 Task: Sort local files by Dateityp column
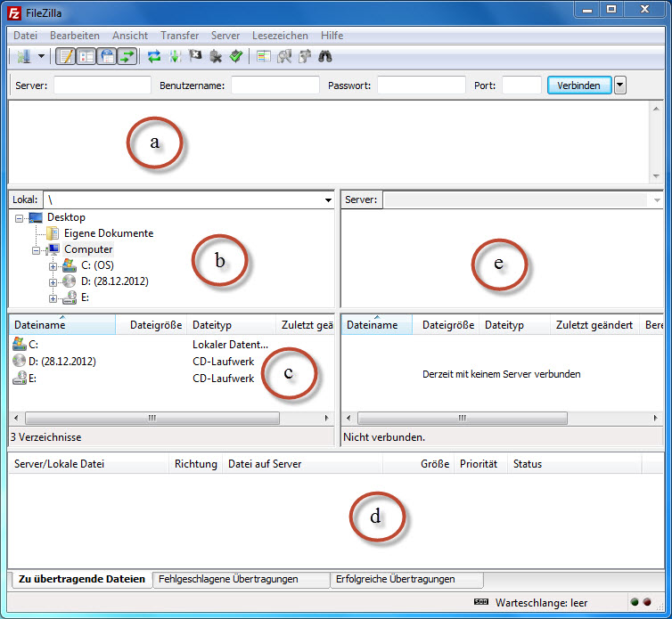(232, 325)
